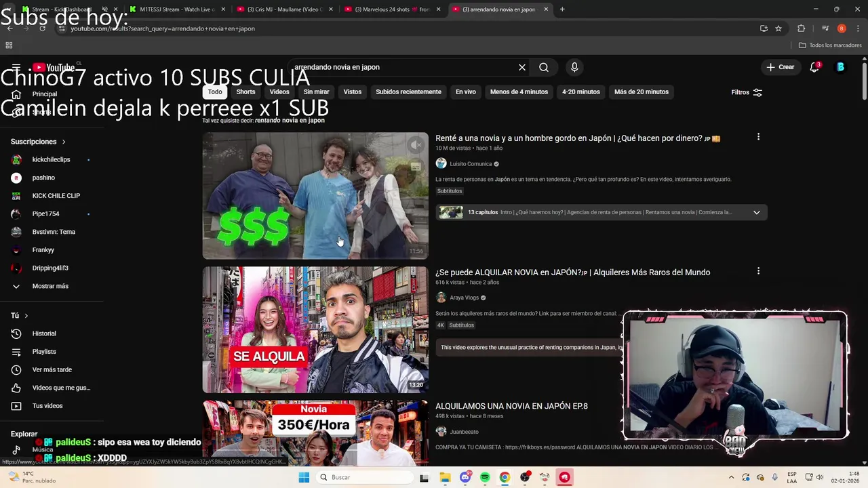Open the Juanbeeato channel

(x=464, y=432)
